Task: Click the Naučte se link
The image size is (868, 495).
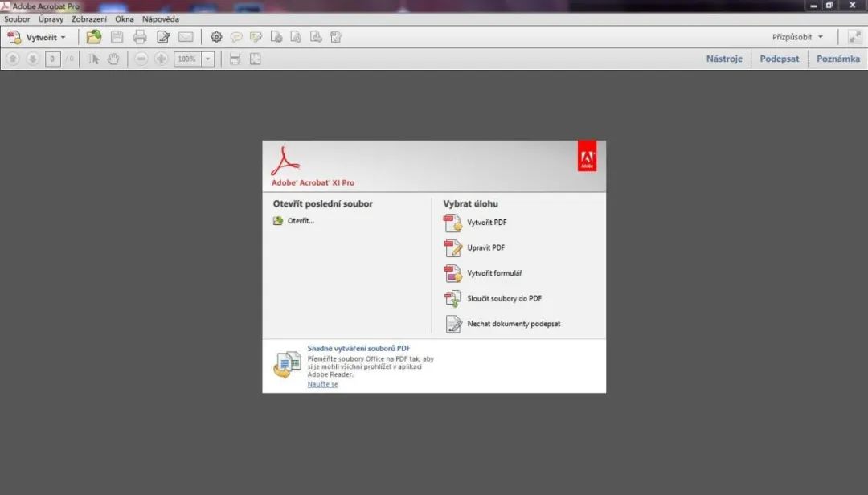Action: [322, 384]
